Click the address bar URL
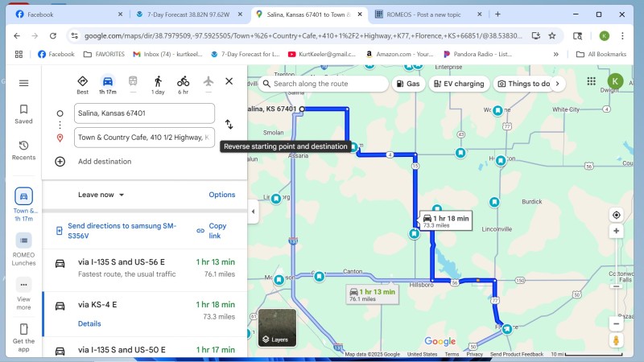Image resolution: width=644 pixels, height=362 pixels. click(x=303, y=35)
